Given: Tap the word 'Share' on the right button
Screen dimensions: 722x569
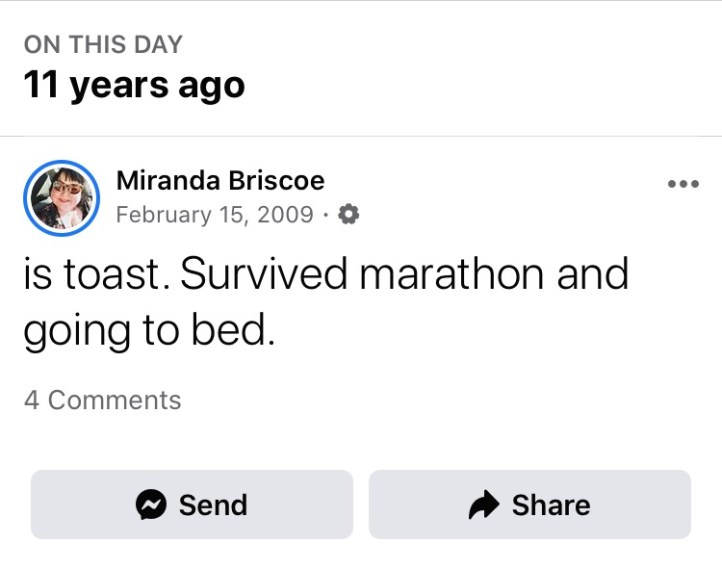Looking at the screenshot, I should (x=551, y=506).
